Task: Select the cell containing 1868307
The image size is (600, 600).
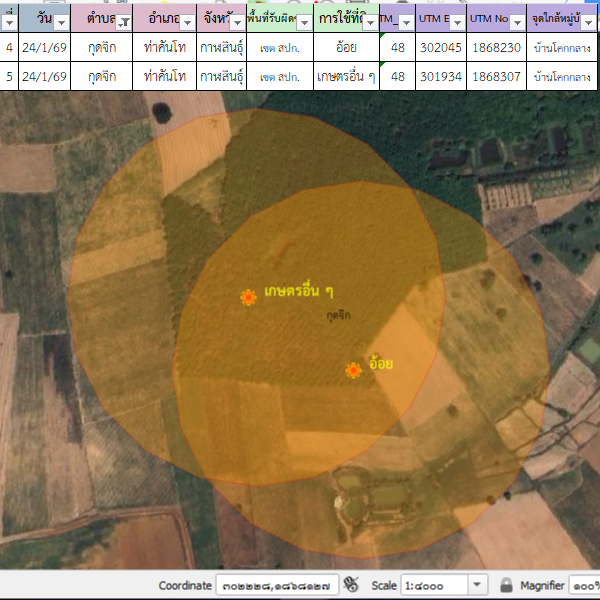Action: click(496, 75)
